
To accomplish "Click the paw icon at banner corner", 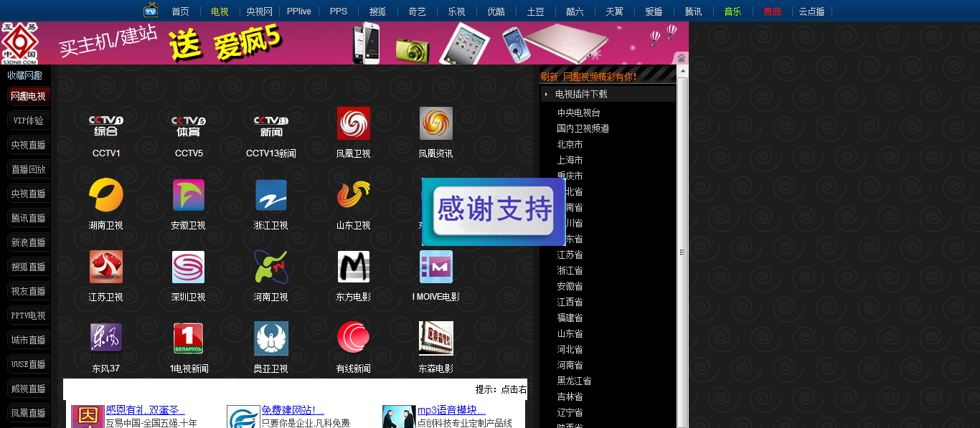I will tap(681, 57).
